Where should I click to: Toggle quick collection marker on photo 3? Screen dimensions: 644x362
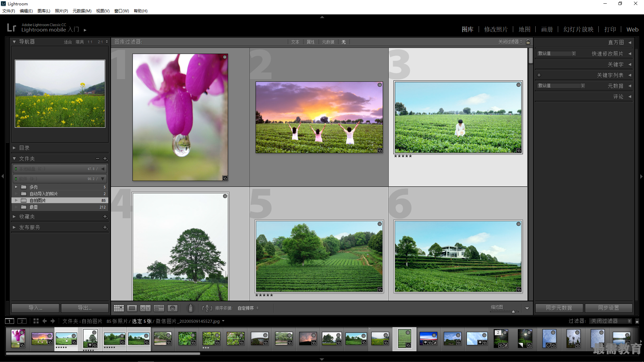pos(519,85)
